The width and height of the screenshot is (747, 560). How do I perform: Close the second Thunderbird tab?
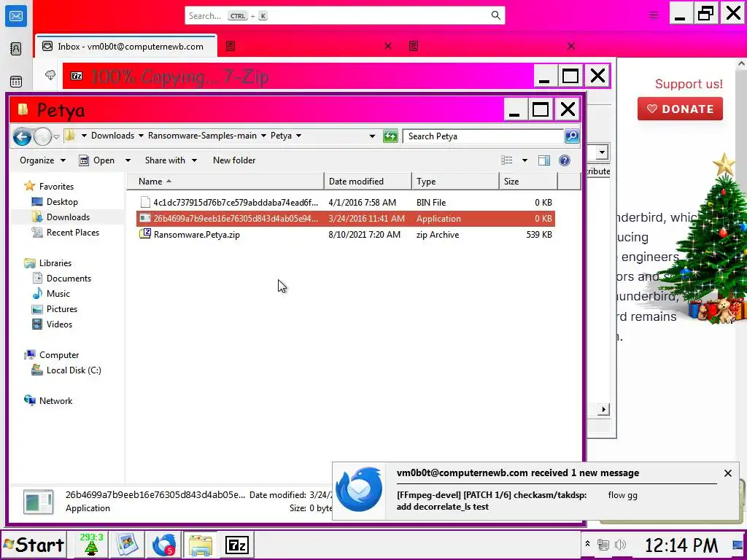point(388,46)
